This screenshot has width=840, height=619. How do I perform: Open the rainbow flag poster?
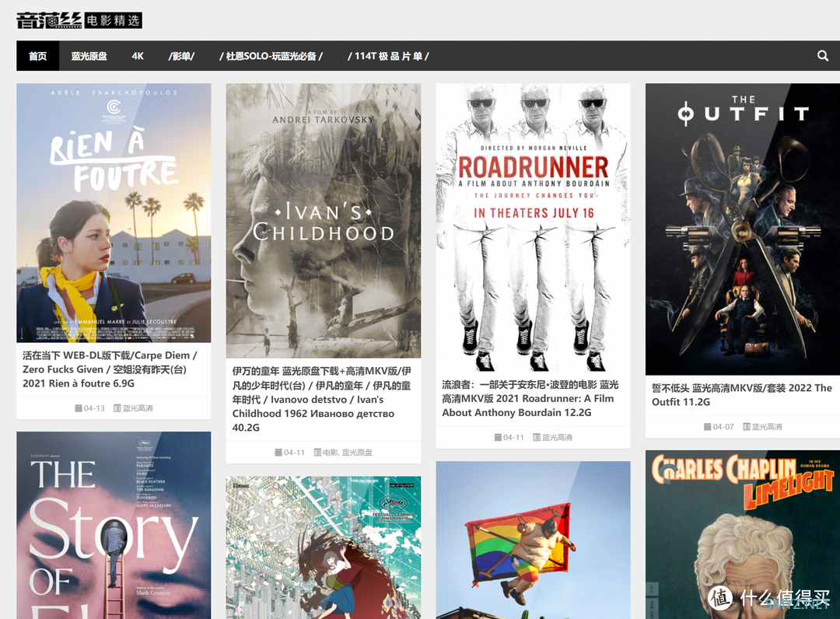coord(533,540)
